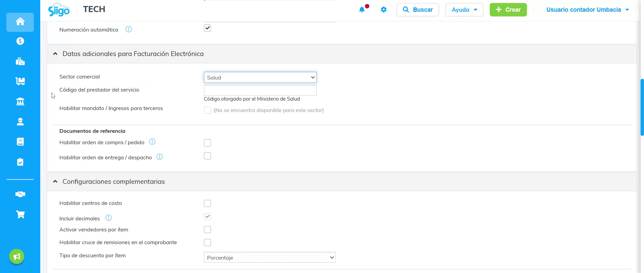Open the bank building icon
Image resolution: width=644 pixels, height=273 pixels.
pyautogui.click(x=20, y=101)
